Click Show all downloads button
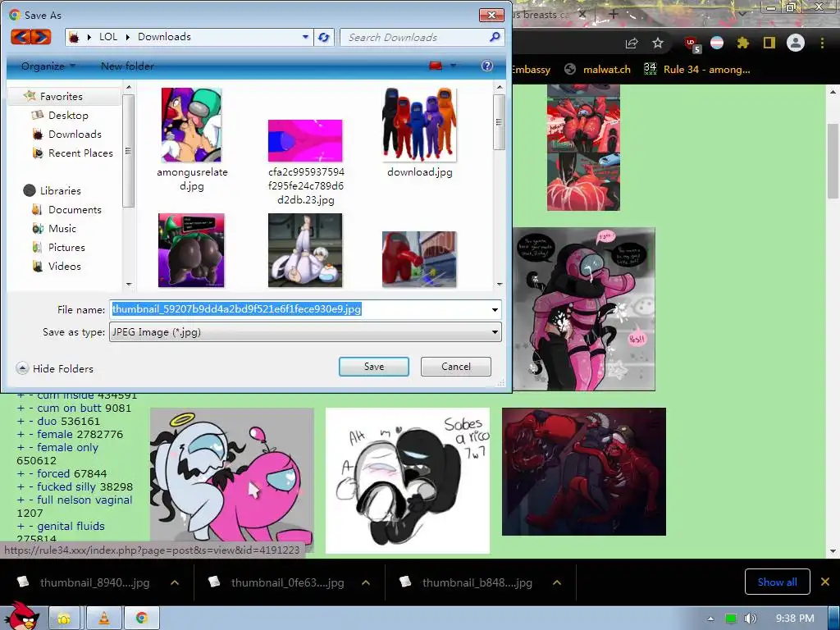Screen dimensions: 840x630 pos(777,582)
